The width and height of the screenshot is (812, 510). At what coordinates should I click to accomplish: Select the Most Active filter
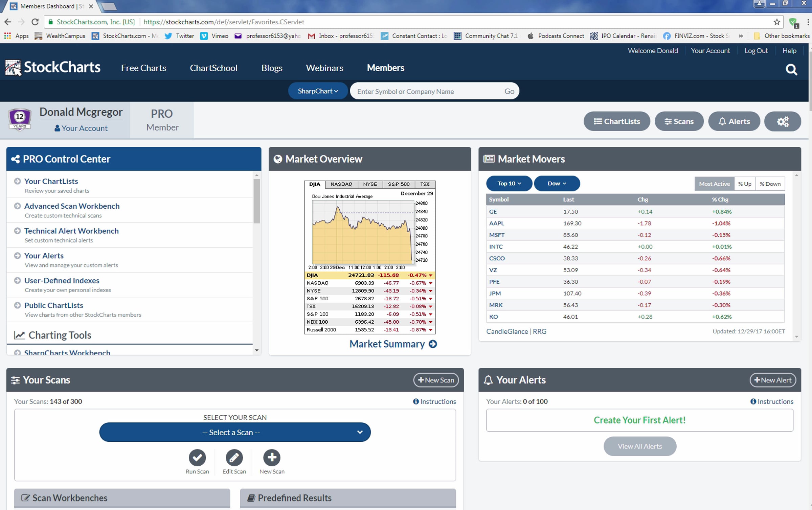point(714,184)
